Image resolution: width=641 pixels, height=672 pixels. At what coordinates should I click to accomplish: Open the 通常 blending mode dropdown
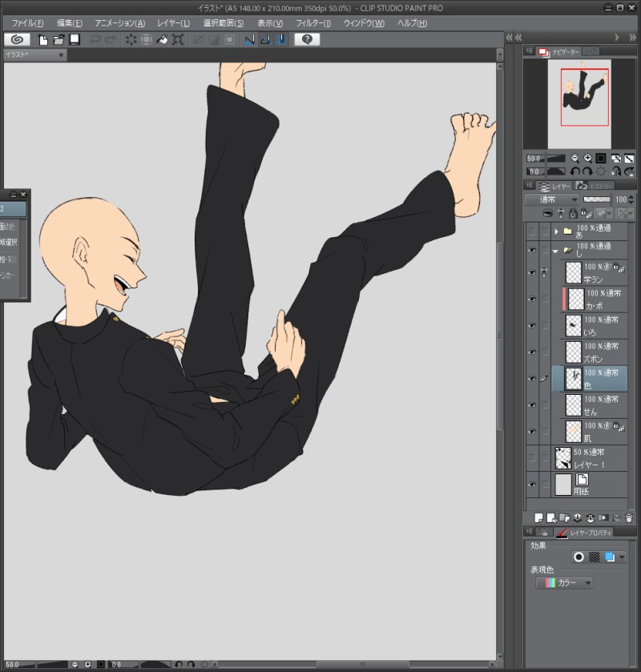pos(552,199)
